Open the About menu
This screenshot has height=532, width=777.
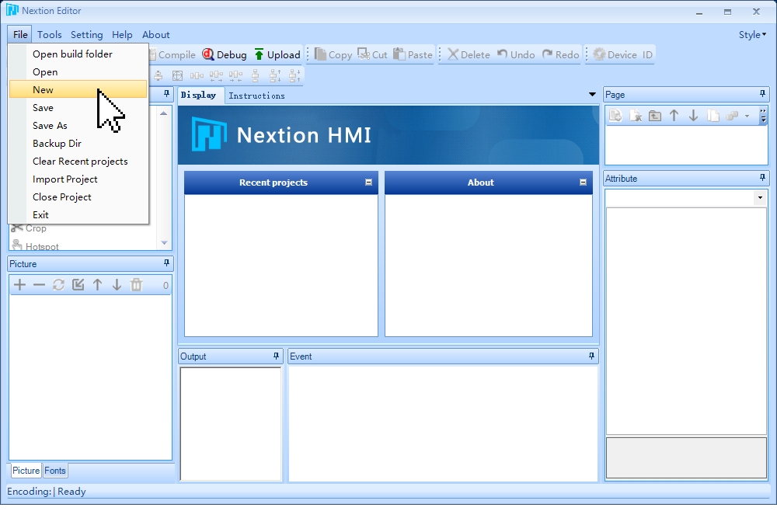point(156,35)
